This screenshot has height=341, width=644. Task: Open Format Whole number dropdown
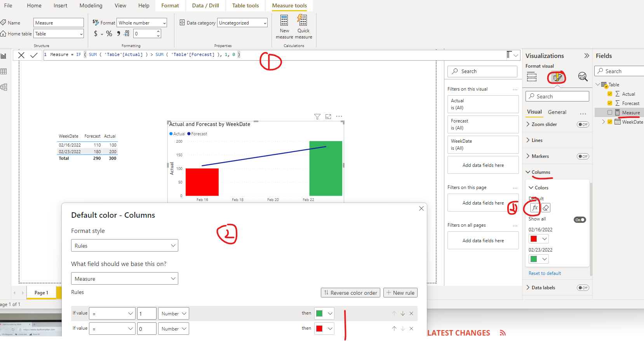point(142,23)
